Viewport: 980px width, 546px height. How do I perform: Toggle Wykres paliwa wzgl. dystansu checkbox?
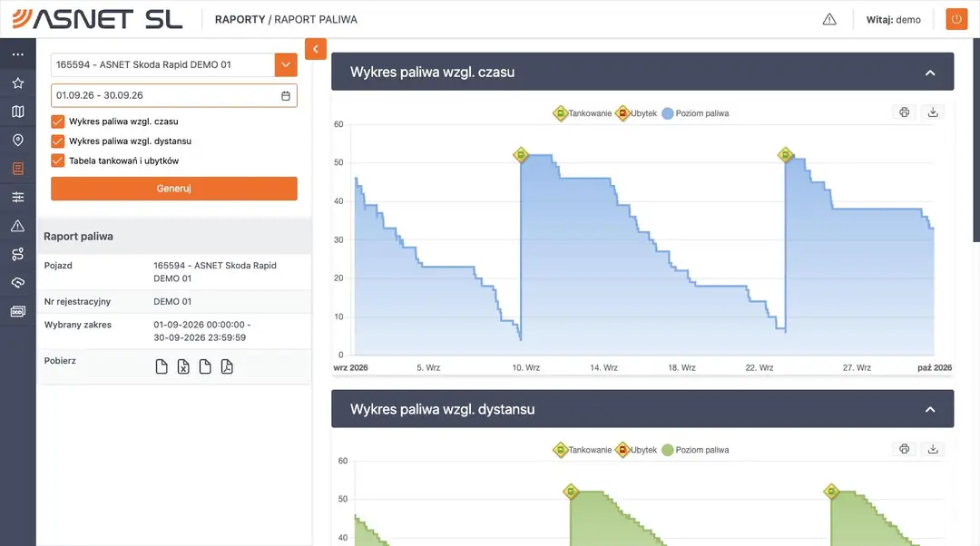57,141
